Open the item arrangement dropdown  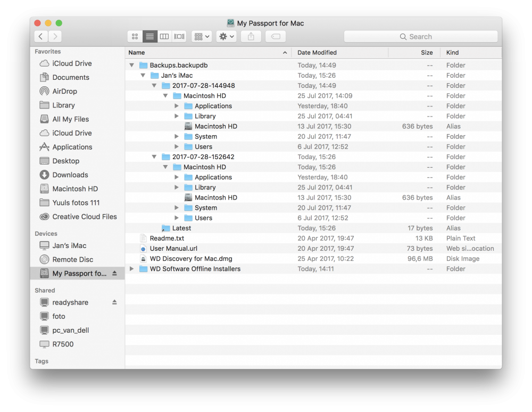(x=202, y=36)
